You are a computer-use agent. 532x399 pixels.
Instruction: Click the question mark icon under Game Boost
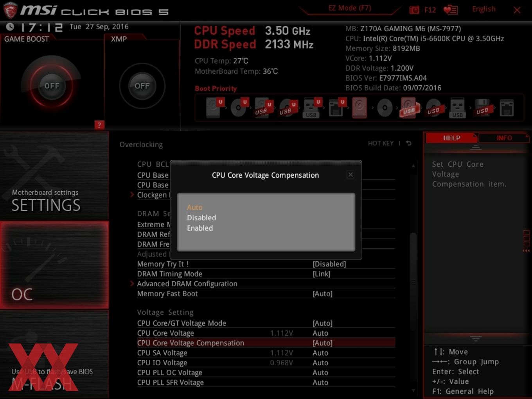(x=99, y=125)
